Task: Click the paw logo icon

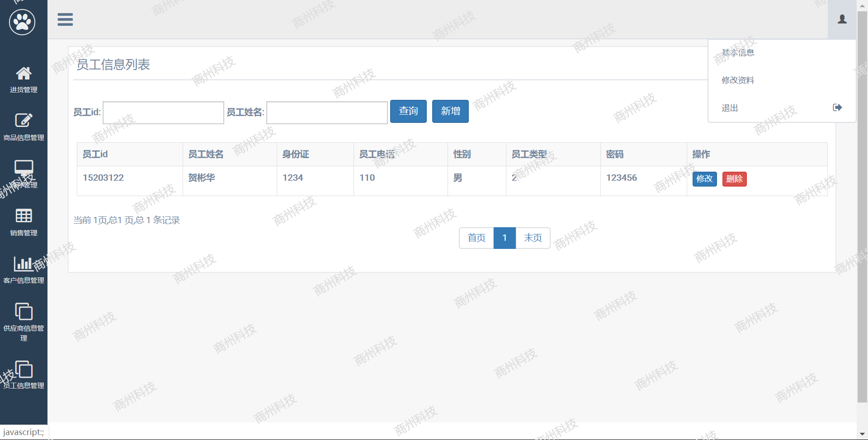Action: tap(22, 22)
